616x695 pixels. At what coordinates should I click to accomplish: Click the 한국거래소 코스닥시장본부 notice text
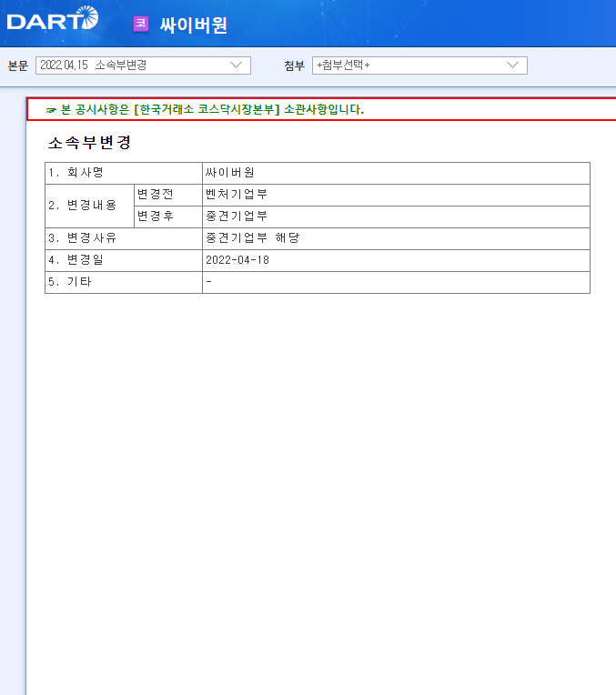pyautogui.click(x=212, y=109)
